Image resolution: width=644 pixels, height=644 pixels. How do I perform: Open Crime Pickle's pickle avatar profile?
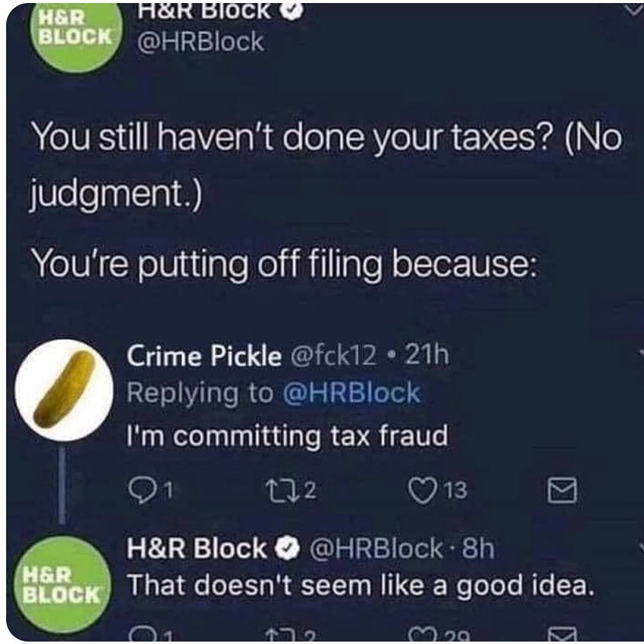[65, 390]
